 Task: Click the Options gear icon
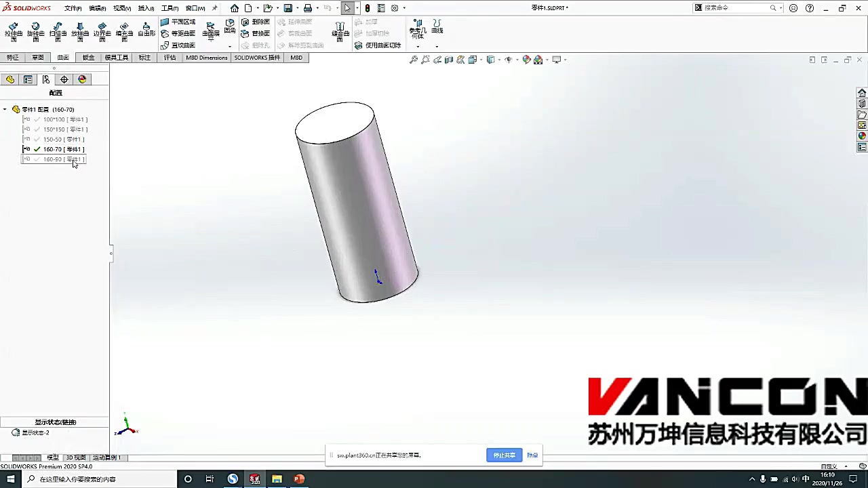(x=395, y=8)
